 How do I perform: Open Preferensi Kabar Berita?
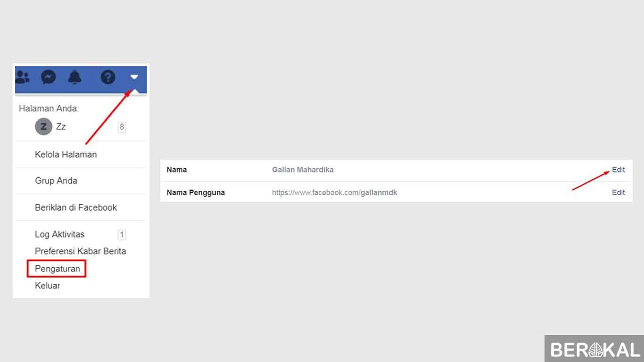(81, 251)
